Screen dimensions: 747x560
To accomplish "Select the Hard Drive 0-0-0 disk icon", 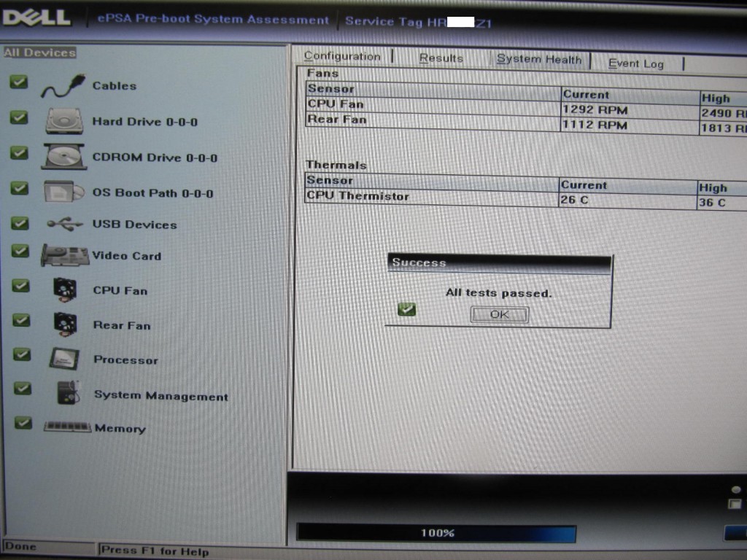I will tap(64, 120).
